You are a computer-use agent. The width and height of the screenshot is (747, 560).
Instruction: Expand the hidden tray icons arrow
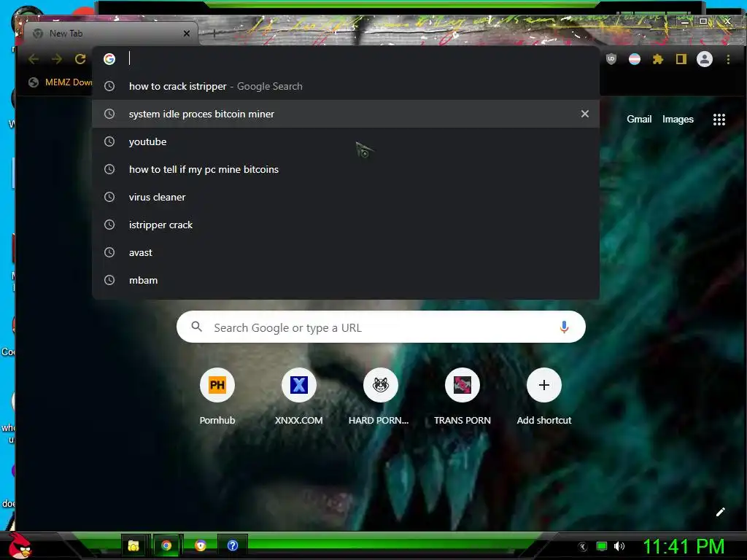coord(583,547)
